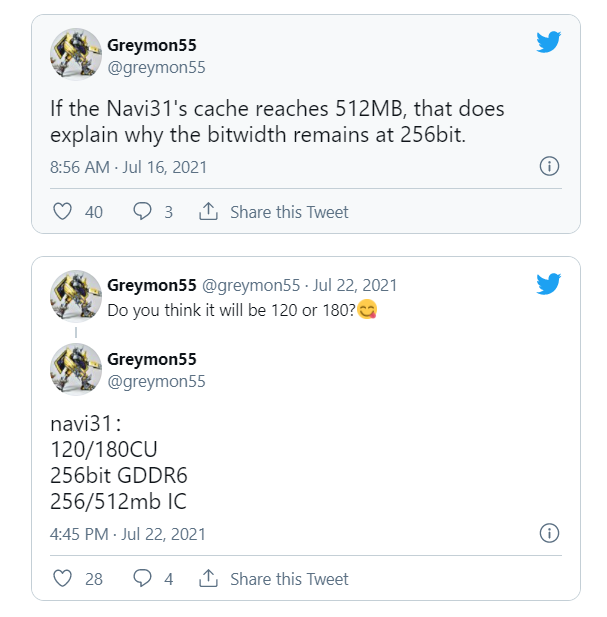Open replies on the first tweet
This screenshot has height=617, width=607.
coord(143,212)
